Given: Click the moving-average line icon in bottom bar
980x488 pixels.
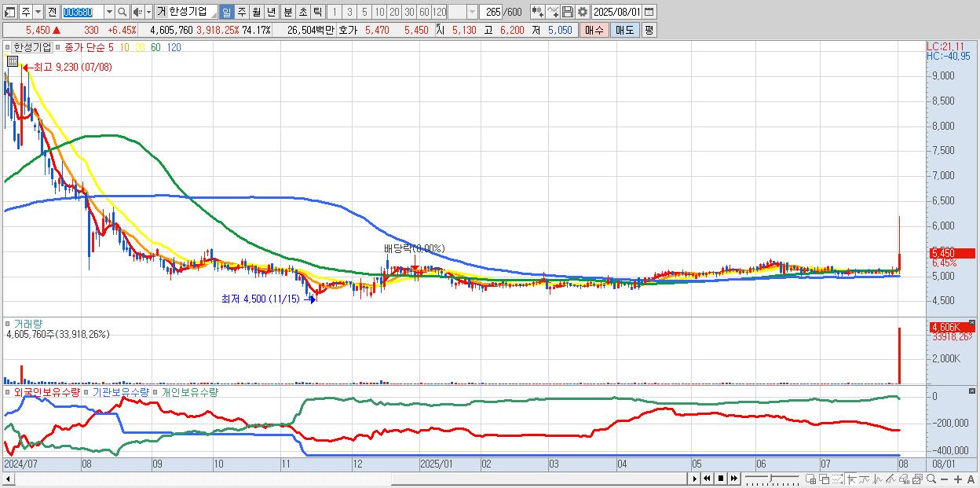Looking at the screenshot, I should click(865, 479).
